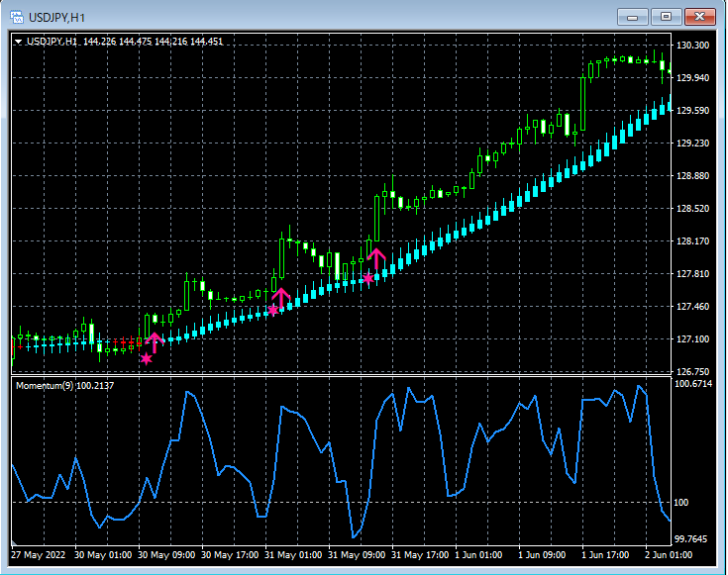Screen dimensions: 728x575
Task: Click the 128.170 price scale label
Action: point(692,241)
